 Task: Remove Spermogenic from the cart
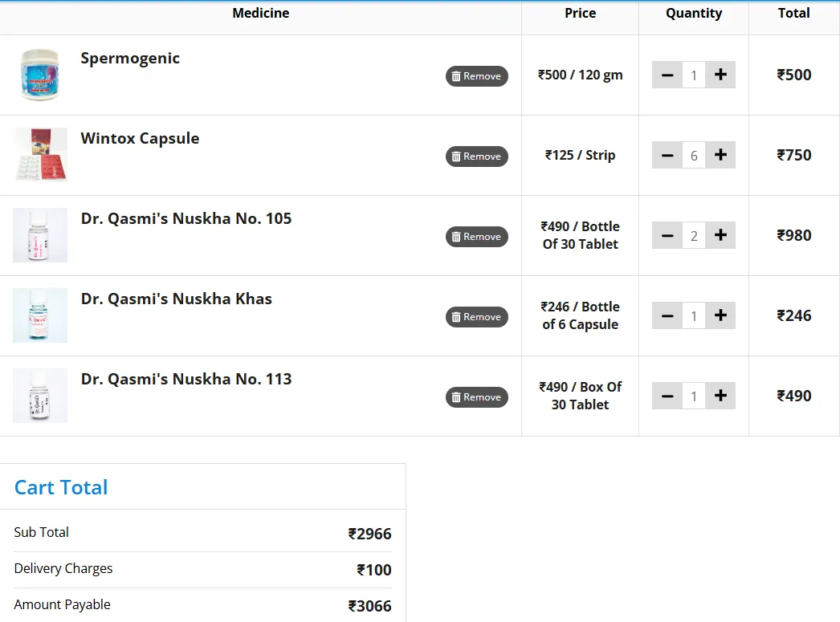(x=476, y=76)
